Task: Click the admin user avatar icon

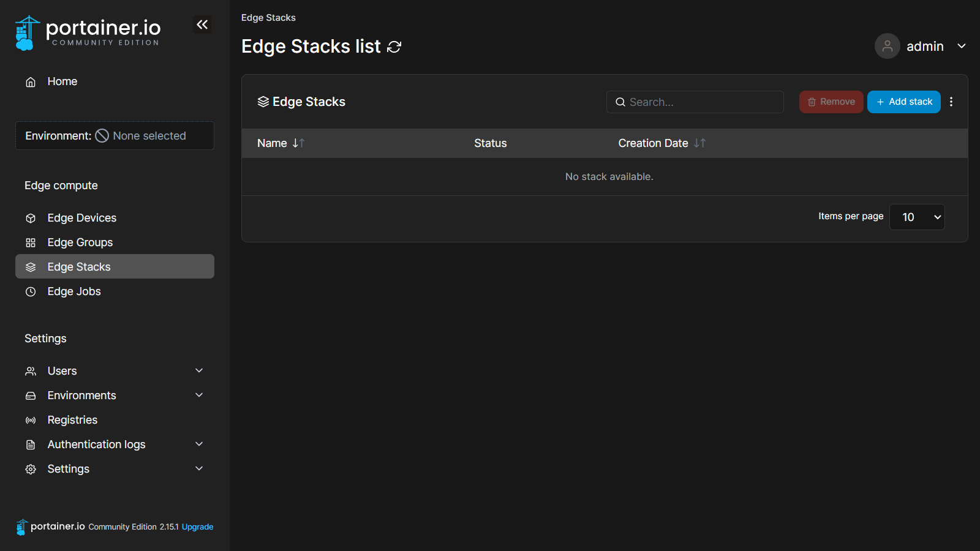Action: tap(887, 47)
